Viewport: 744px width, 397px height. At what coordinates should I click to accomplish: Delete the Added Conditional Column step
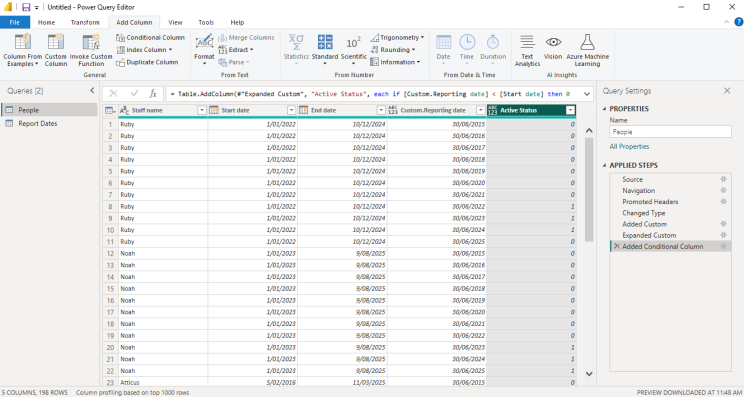pyautogui.click(x=617, y=246)
